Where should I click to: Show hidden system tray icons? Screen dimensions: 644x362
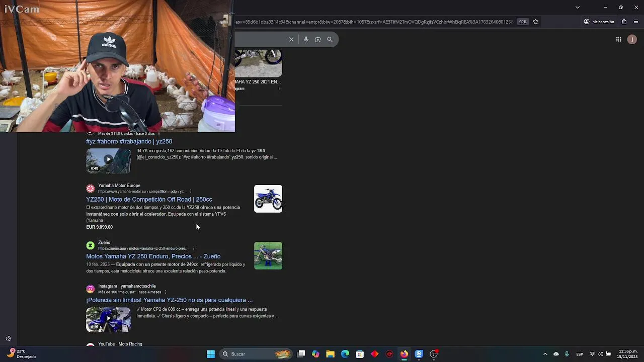click(545, 354)
